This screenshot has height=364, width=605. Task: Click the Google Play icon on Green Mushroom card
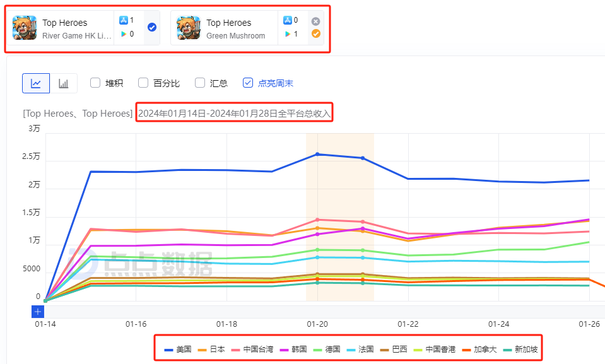[x=287, y=34]
